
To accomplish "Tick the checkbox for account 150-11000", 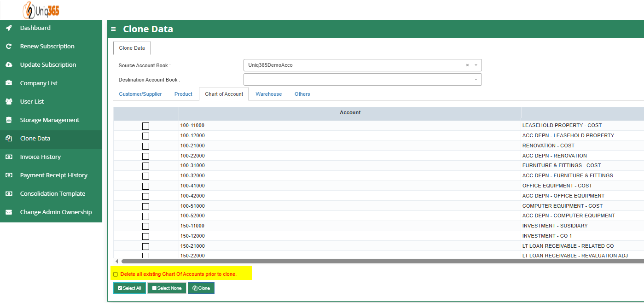I will tap(146, 226).
